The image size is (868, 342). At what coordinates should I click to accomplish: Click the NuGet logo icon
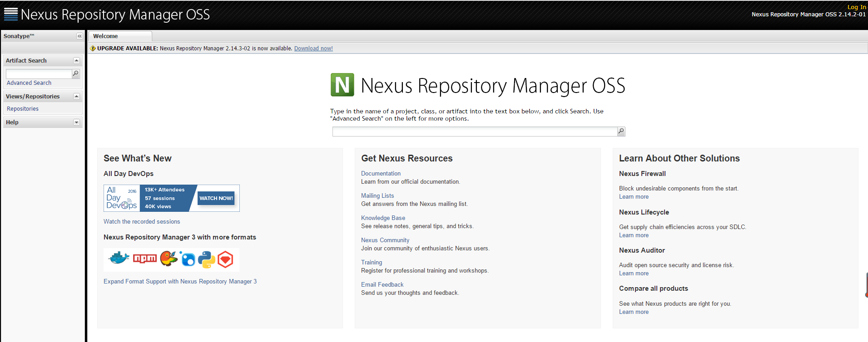(x=188, y=259)
